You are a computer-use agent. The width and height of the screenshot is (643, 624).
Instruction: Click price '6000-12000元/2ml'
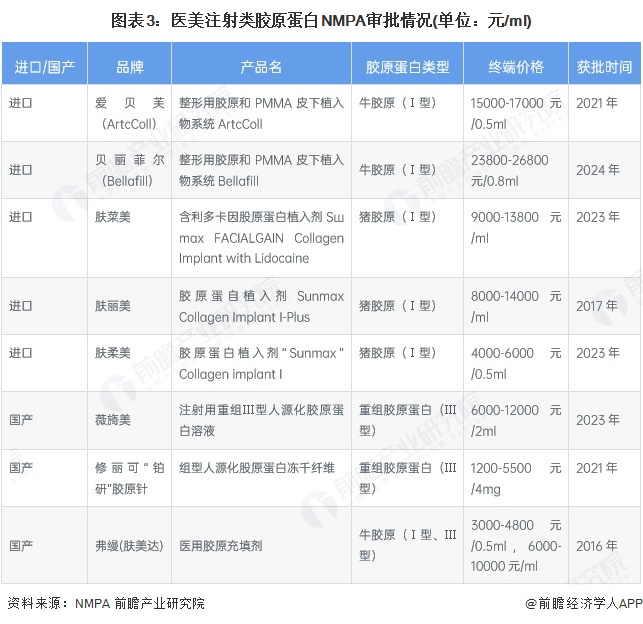pos(516,420)
